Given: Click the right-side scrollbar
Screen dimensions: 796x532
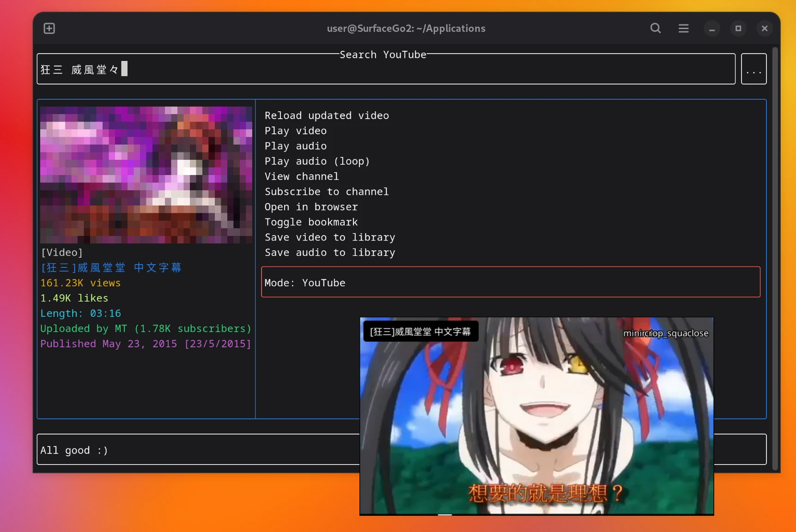Looking at the screenshot, I should [775, 254].
